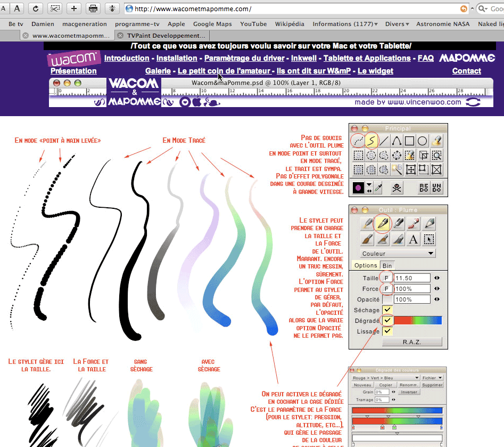Open the Paramètrage du driver link
The height and width of the screenshot is (447, 504).
point(244,58)
